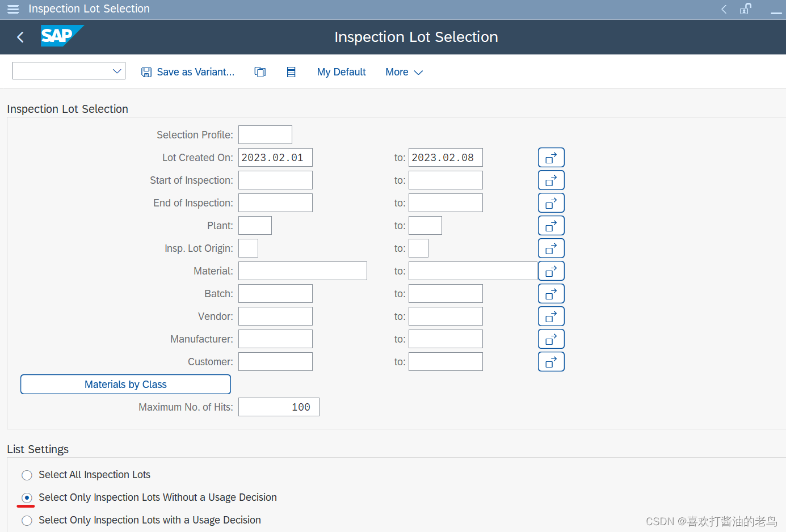The image size is (786, 532).
Task: Click the lock icon in the title bar
Action: (745, 9)
